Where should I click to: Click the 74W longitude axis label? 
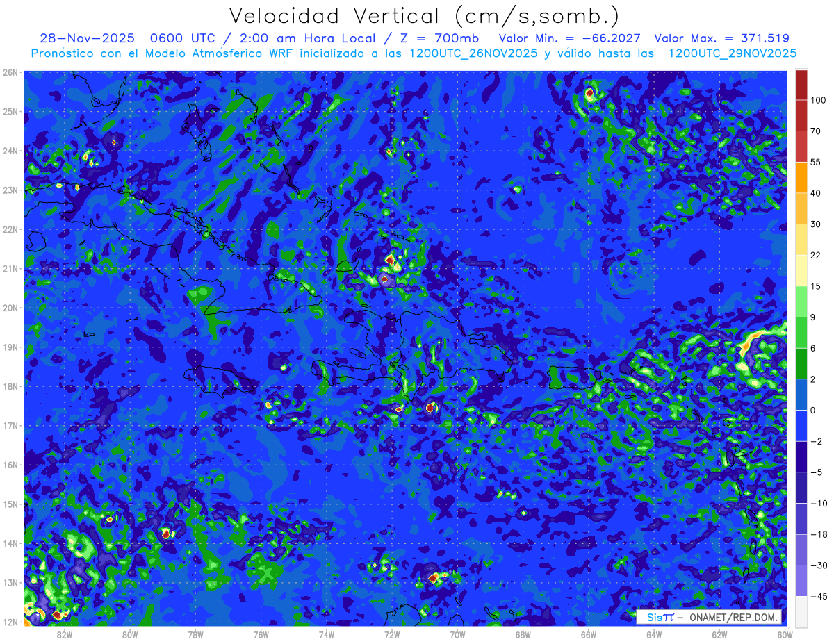(x=327, y=634)
